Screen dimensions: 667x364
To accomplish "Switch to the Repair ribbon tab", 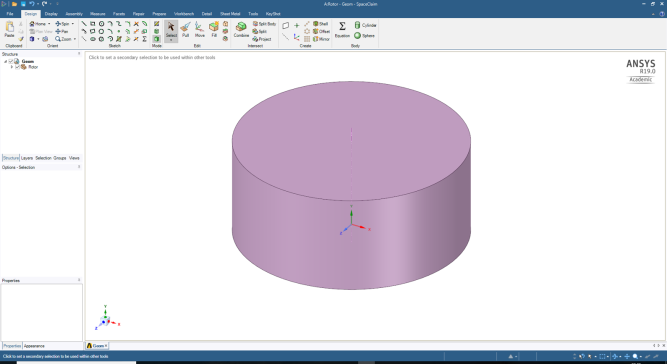I will tap(139, 14).
